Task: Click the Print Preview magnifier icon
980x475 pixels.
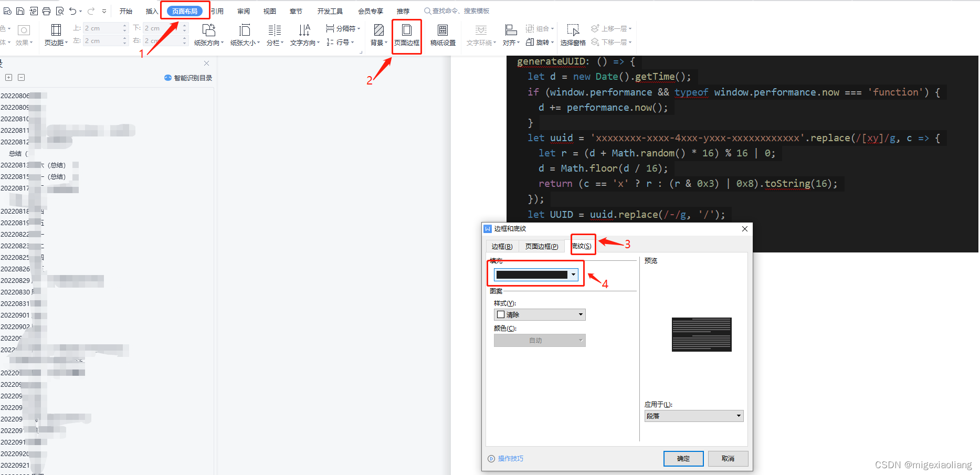Action: click(x=59, y=11)
